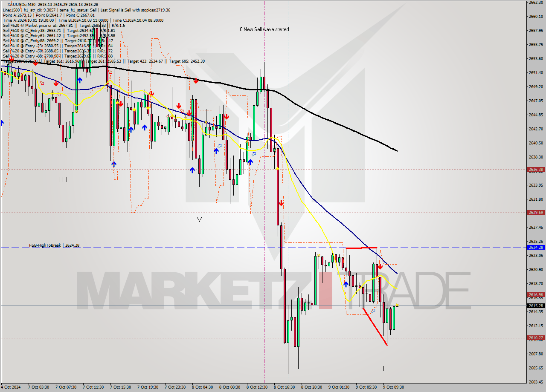
Task: Select the '8 Oct 12:30' time label
Action: pos(257,387)
